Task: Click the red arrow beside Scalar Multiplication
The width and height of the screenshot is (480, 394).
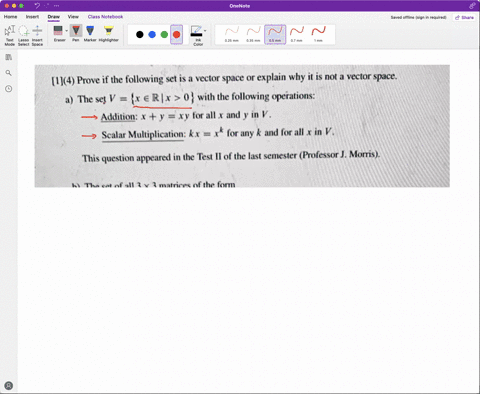Action: coord(89,136)
